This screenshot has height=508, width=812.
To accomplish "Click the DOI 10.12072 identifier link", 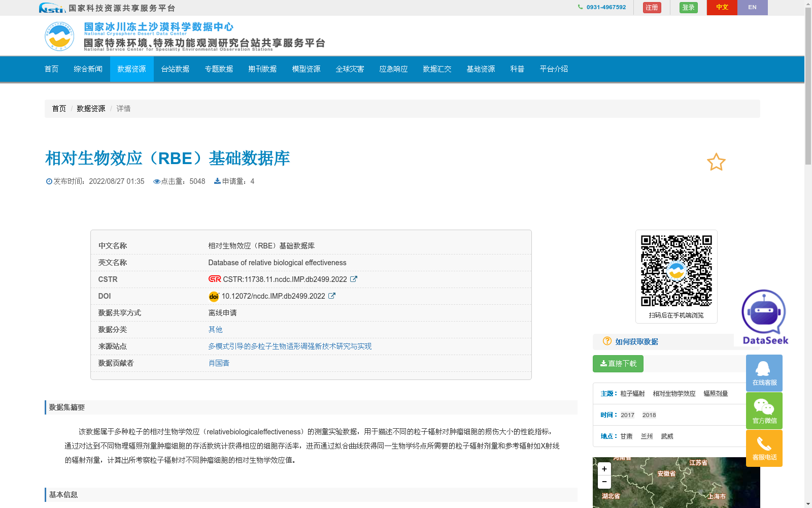I will [x=273, y=296].
